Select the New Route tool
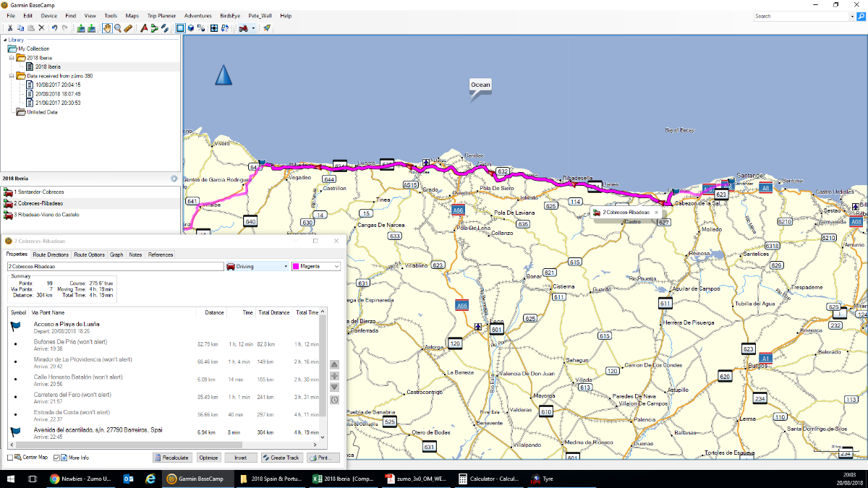Viewport: 868px width, 488px height. pyautogui.click(x=154, y=28)
